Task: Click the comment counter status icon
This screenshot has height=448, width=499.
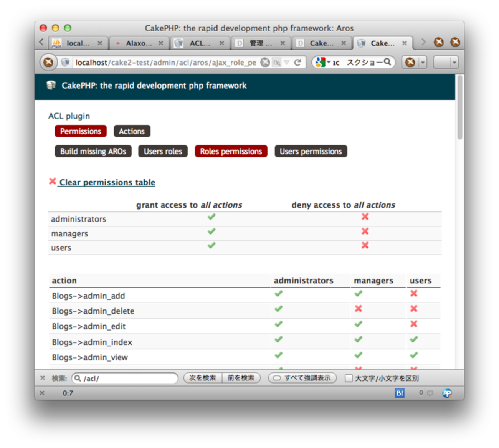Action: (426, 393)
